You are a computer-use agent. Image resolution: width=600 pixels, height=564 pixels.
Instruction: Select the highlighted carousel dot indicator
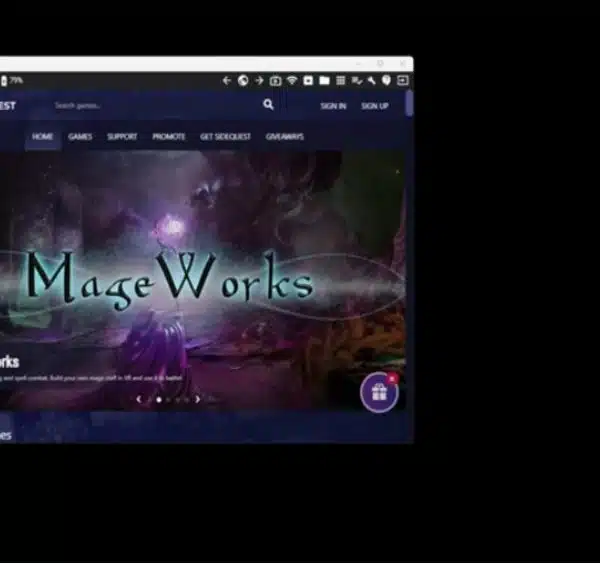pyautogui.click(x=159, y=400)
